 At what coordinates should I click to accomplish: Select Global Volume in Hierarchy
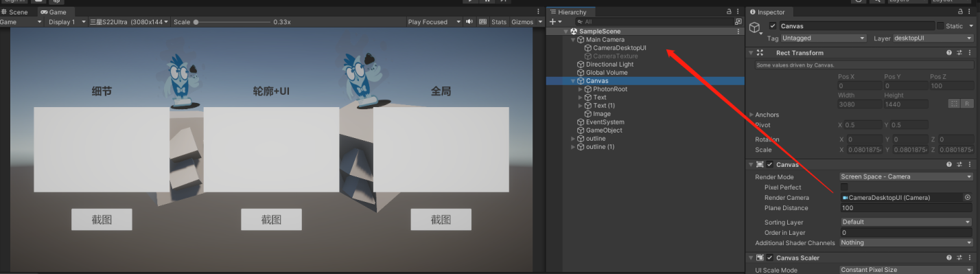tap(607, 73)
